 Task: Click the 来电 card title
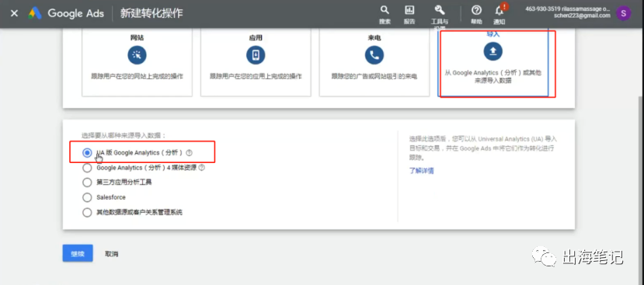[x=374, y=38]
